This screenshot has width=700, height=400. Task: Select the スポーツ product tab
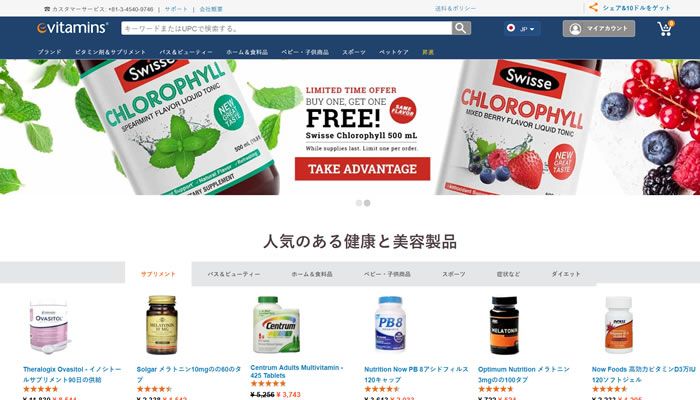(454, 274)
